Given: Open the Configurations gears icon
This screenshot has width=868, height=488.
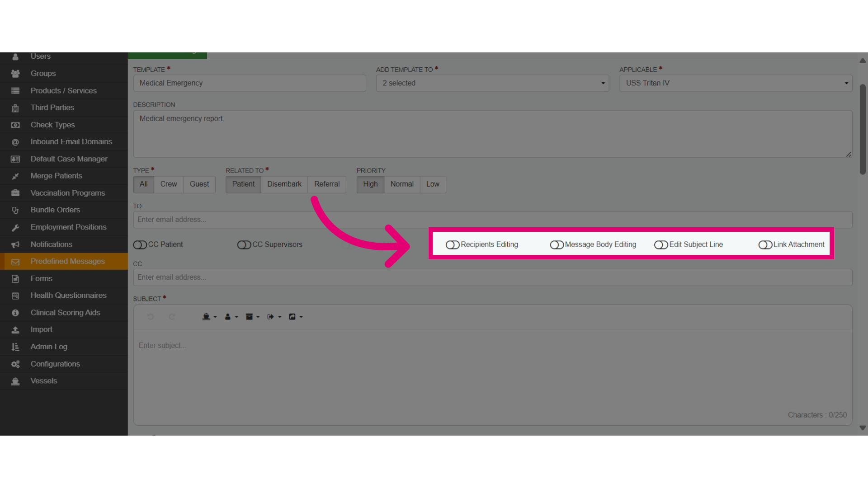Looking at the screenshot, I should pos(15,364).
